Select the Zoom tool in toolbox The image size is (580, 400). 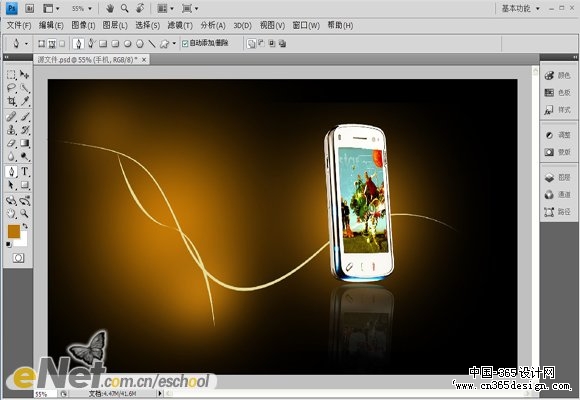click(x=25, y=214)
